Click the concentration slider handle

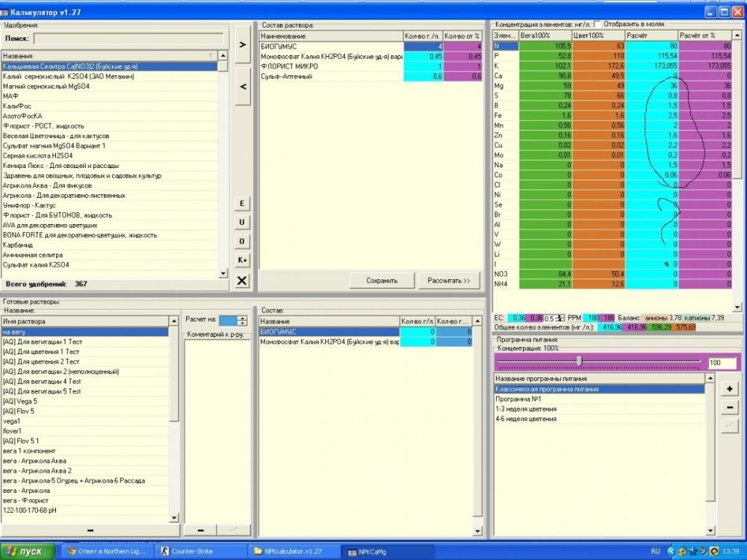580,361
